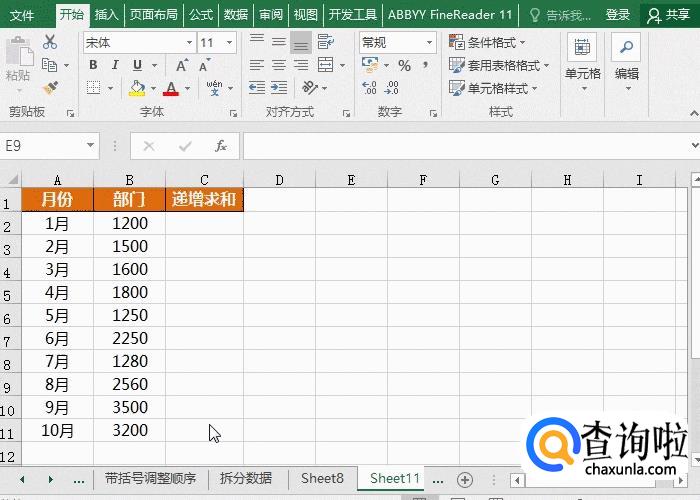This screenshot has height=500, width=700.
Task: Add new sheet with plus button
Action: (465, 480)
